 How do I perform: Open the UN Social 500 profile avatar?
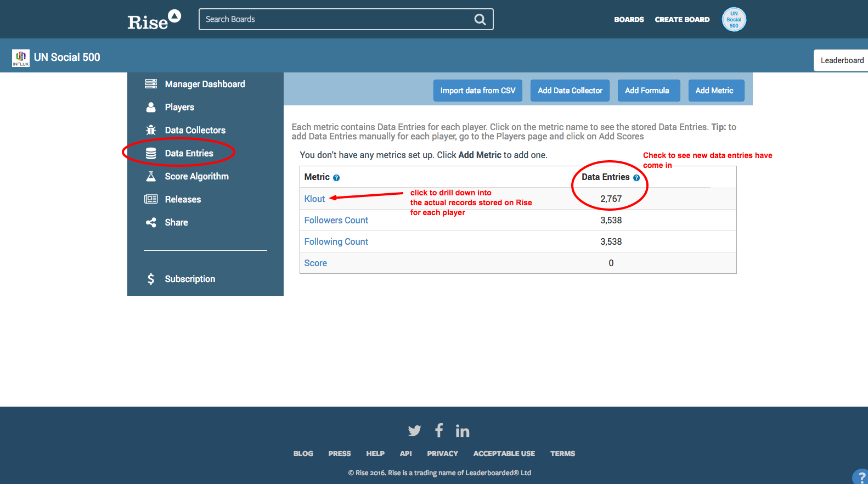(734, 19)
